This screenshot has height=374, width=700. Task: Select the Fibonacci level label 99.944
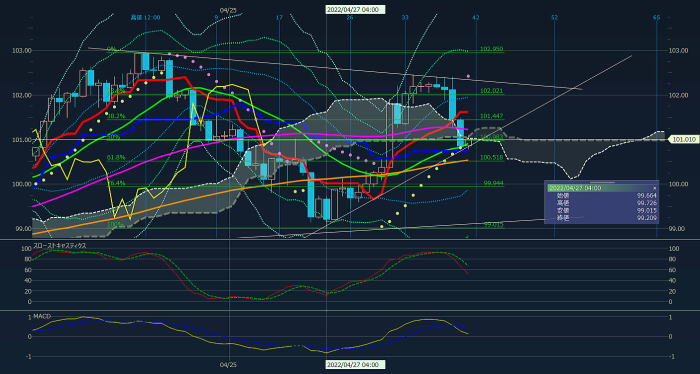[x=493, y=183]
